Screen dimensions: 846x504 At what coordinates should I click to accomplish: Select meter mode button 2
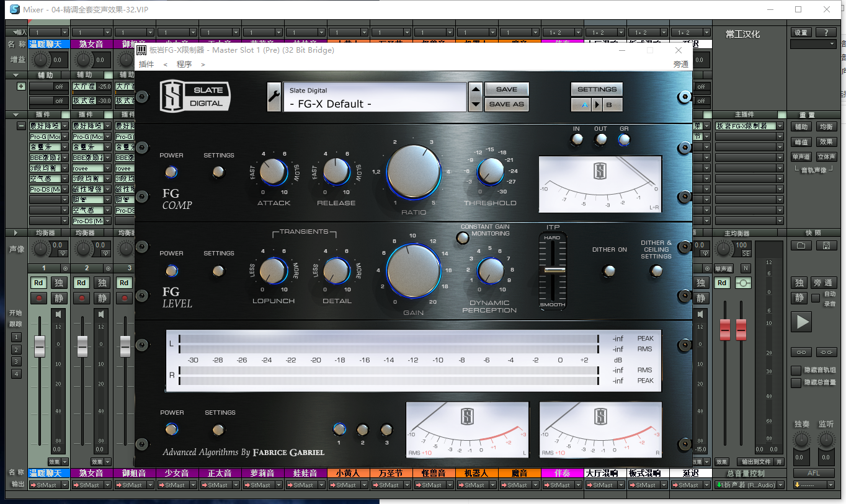(362, 429)
